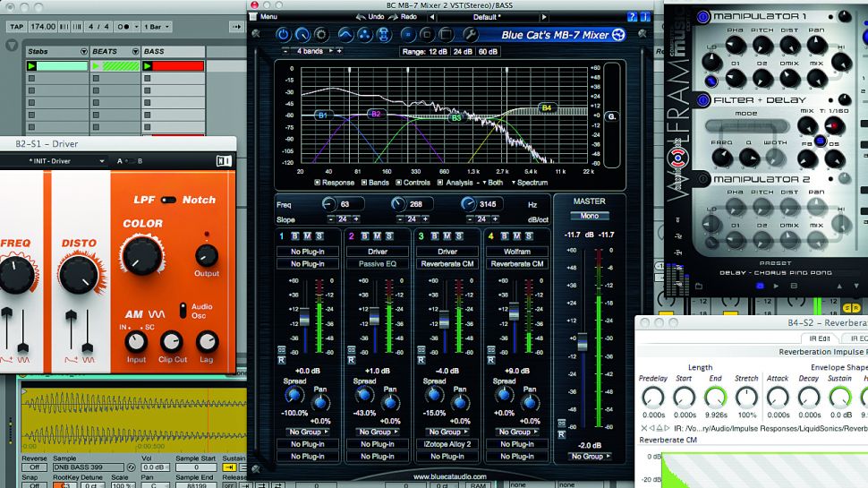Open band 3 No Group dropdown
The width and height of the screenshot is (868, 488).
(x=447, y=432)
